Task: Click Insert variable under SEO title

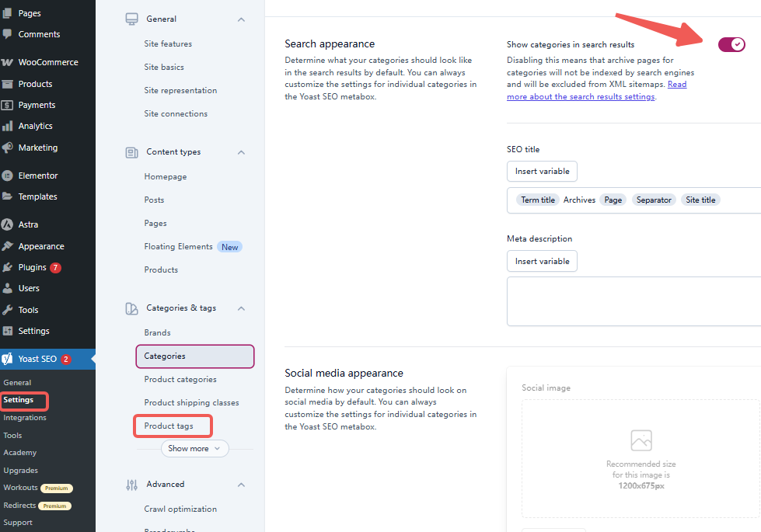Action: click(542, 171)
